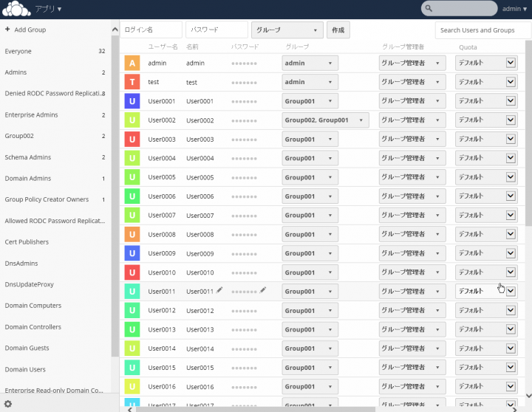Click the sidebar vertical scrollbar
The width and height of the screenshot is (532, 412).
(x=115, y=196)
